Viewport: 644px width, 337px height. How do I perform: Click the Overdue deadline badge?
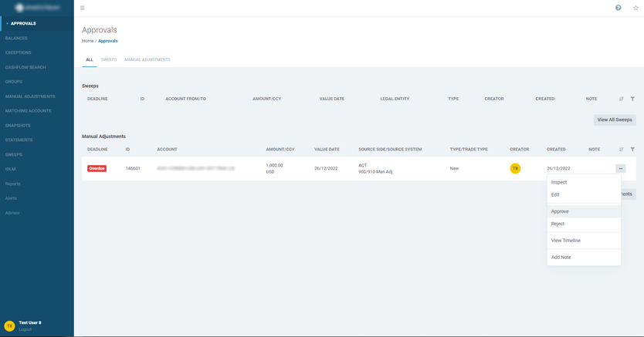pyautogui.click(x=97, y=168)
